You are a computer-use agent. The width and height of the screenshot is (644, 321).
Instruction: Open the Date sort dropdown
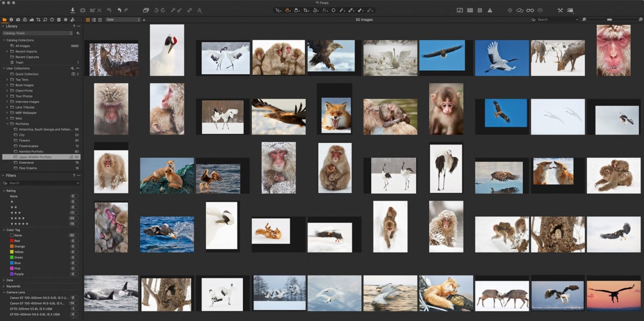(x=123, y=20)
